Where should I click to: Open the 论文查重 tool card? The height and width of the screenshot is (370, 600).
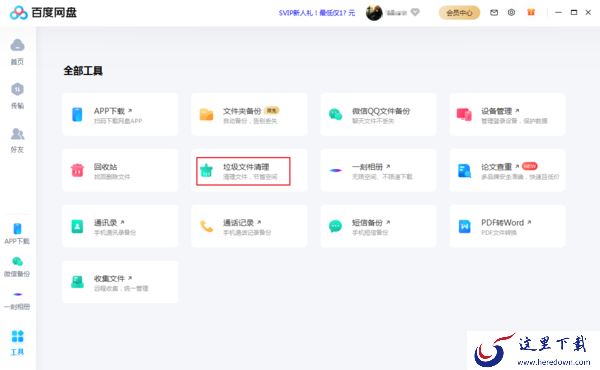click(507, 170)
